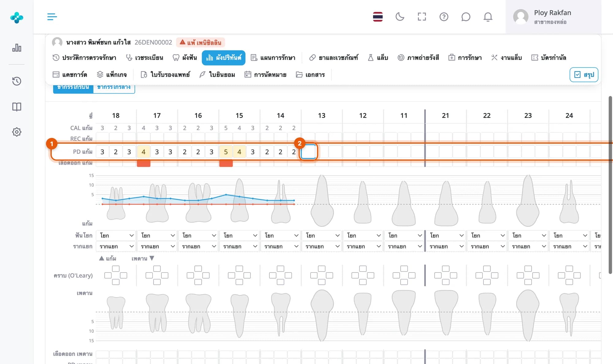Switch to the ผังฟัน tab
The image size is (613, 364).
click(x=185, y=58)
